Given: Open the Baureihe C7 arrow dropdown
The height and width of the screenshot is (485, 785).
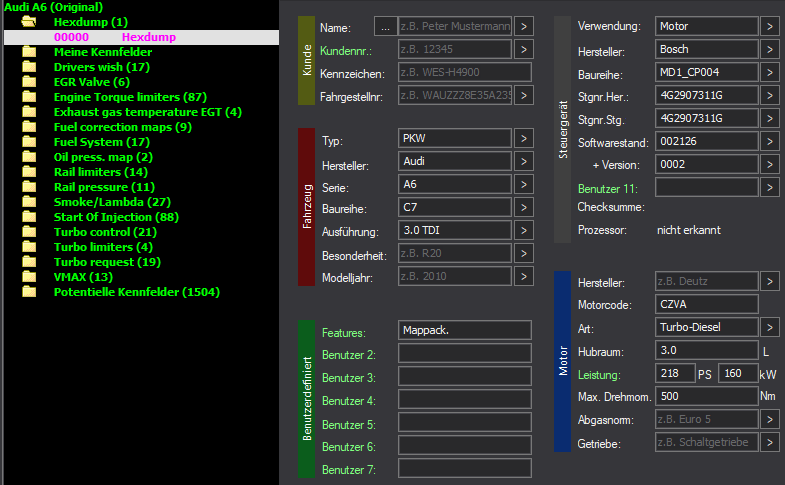Looking at the screenshot, I should coord(524,207).
